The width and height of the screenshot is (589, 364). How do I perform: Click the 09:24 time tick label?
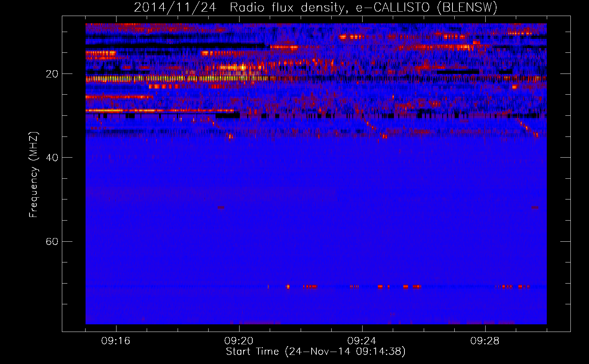[362, 341]
